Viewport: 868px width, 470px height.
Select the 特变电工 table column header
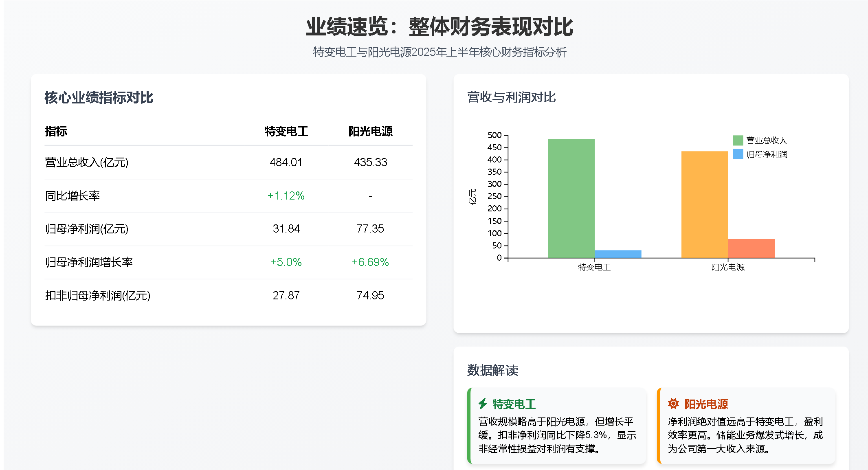point(286,131)
